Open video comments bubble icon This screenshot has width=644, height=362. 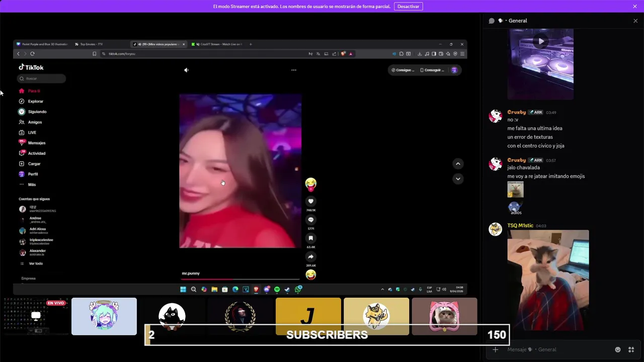311,220
